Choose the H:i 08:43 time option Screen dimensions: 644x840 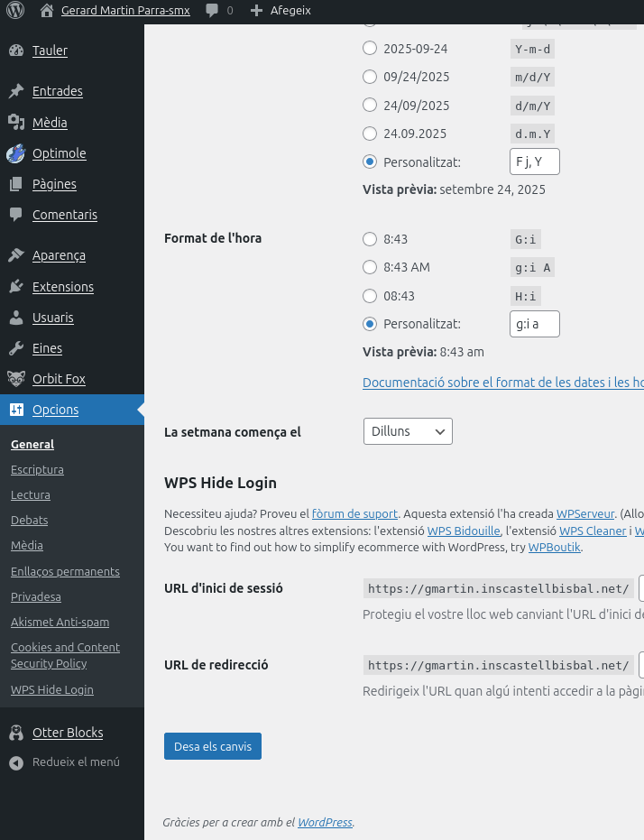370,296
